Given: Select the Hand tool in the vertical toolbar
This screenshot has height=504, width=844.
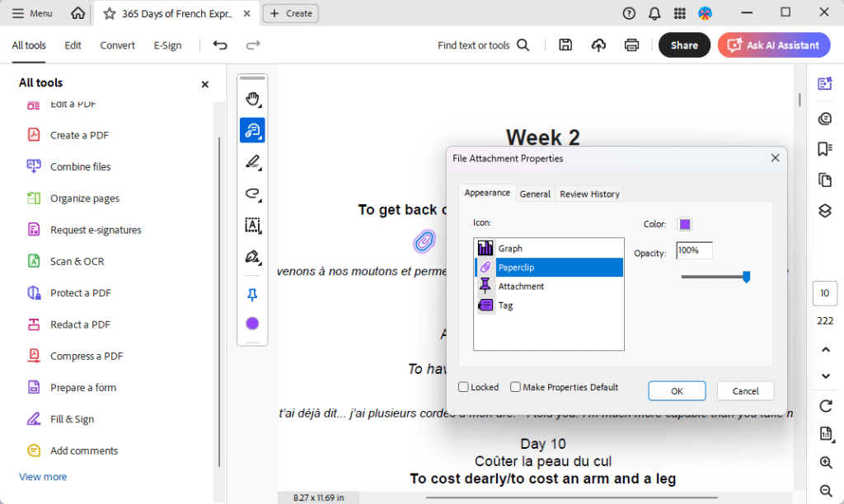Looking at the screenshot, I should pyautogui.click(x=252, y=98).
